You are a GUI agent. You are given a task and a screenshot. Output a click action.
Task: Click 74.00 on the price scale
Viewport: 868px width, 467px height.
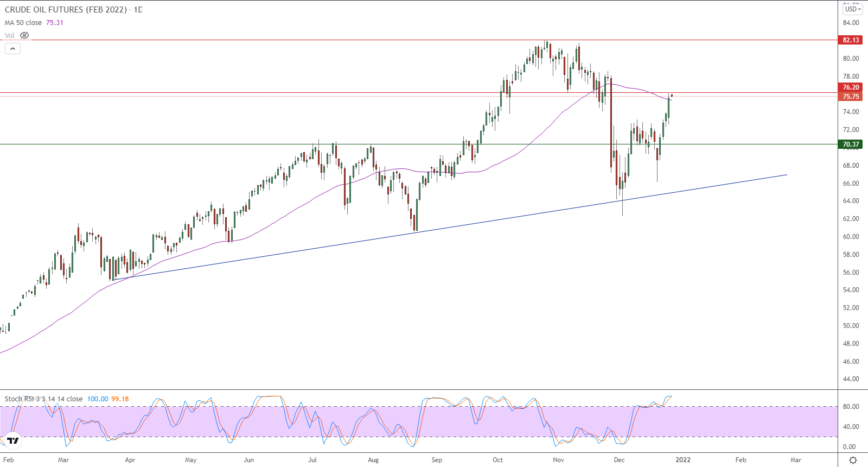851,112
